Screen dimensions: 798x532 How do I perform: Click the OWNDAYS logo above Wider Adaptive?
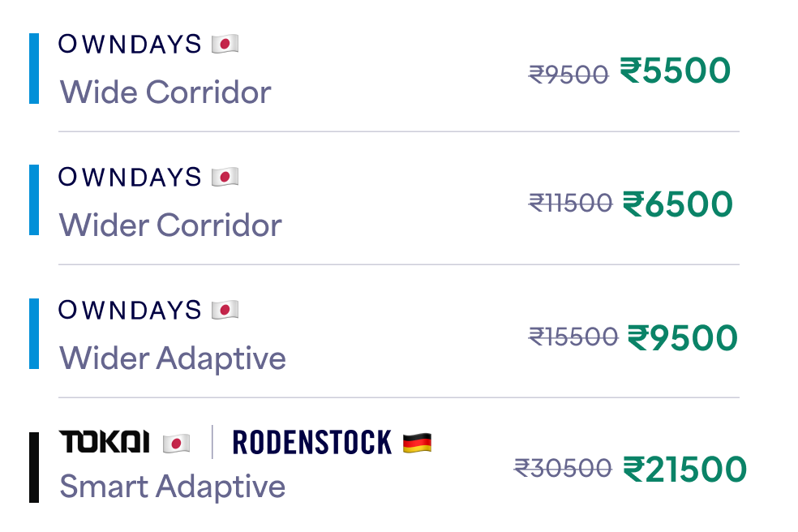tap(130, 310)
